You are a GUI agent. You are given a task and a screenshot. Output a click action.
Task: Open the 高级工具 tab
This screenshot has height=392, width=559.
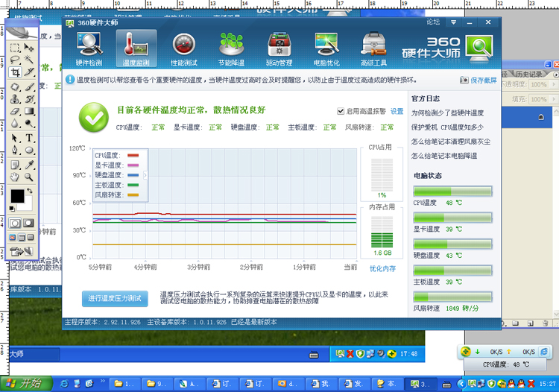point(373,48)
